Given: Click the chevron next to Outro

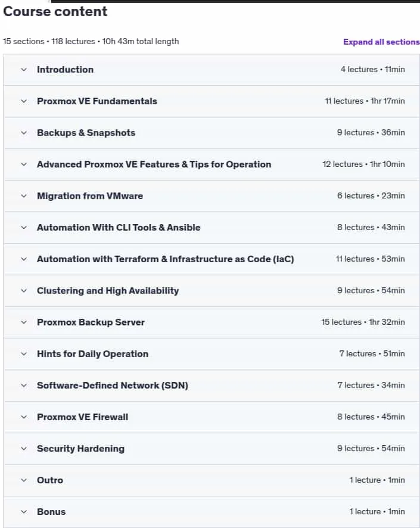Looking at the screenshot, I should [x=24, y=480].
